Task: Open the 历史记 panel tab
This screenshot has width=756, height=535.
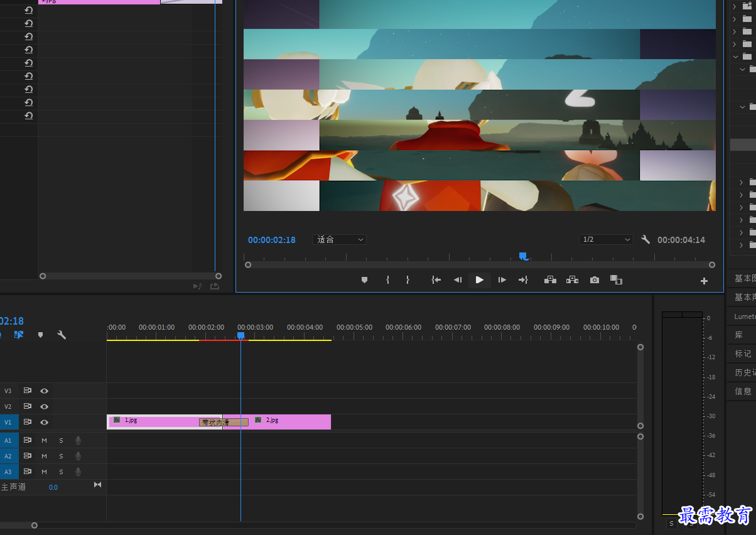Action: click(x=745, y=372)
